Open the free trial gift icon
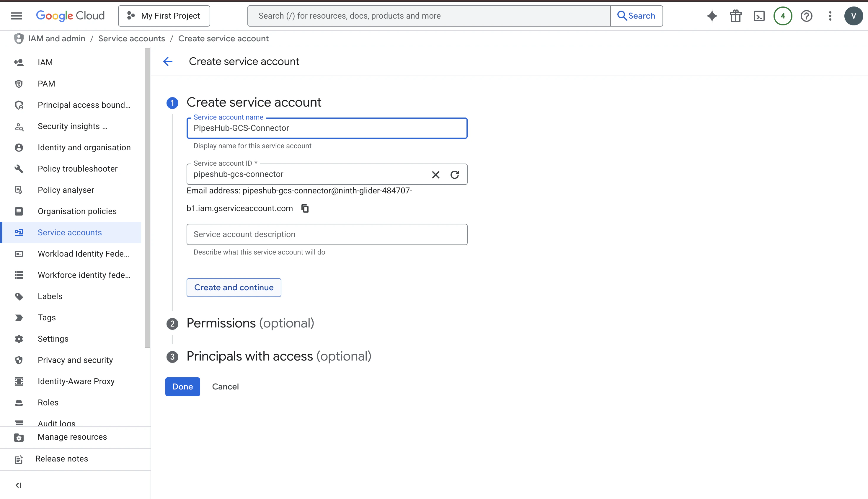The width and height of the screenshot is (868, 499). [735, 16]
